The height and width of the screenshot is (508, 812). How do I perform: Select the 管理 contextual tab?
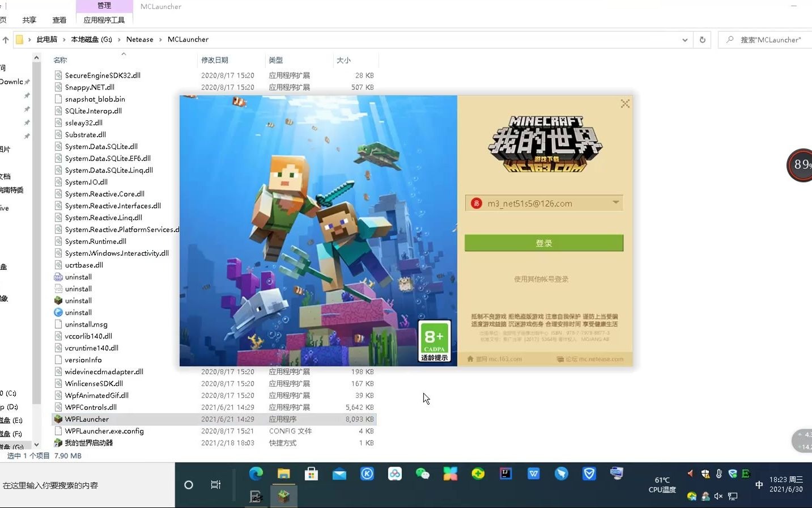click(104, 6)
